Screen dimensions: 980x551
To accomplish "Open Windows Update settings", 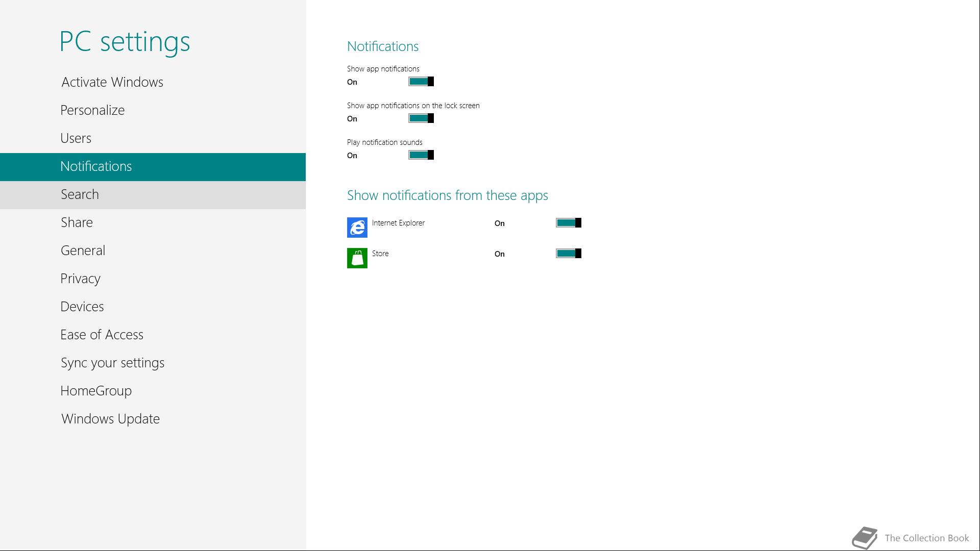I will [x=153, y=419].
